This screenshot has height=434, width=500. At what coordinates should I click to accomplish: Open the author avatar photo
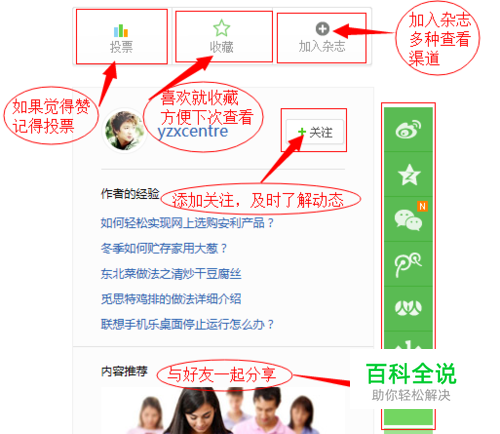(124, 130)
